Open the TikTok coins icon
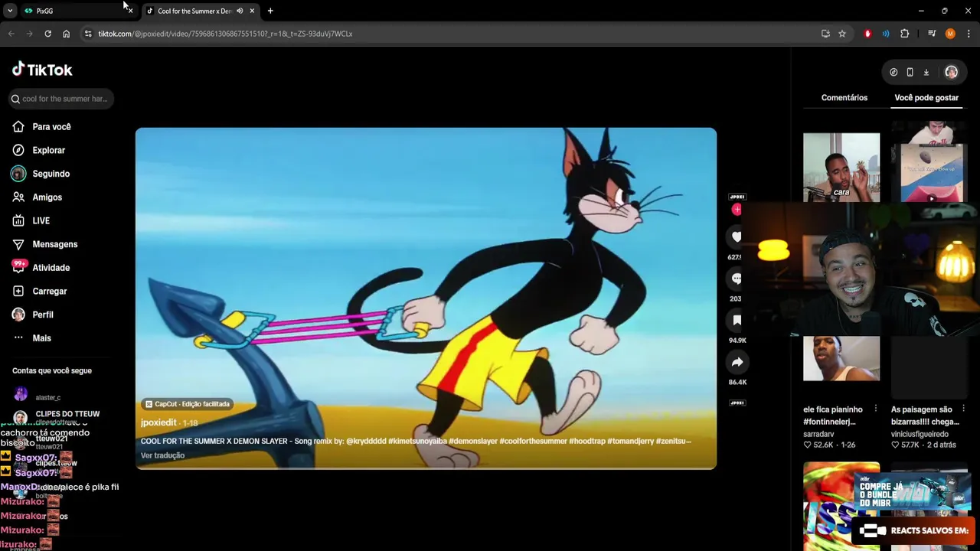 coord(893,72)
